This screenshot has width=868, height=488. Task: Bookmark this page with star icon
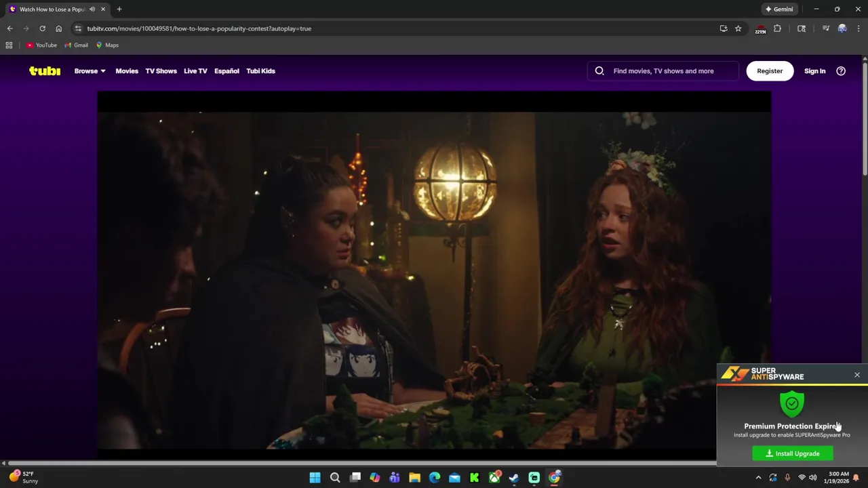(738, 28)
